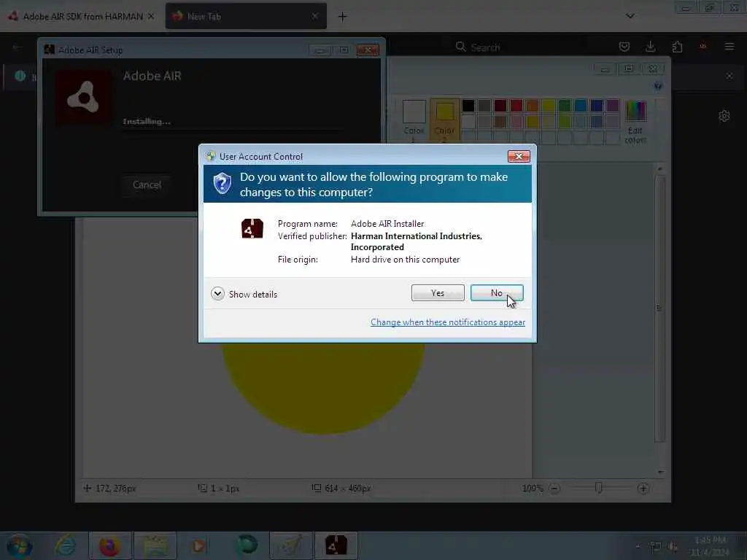Screen dimensions: 747x560
Task: Click the scroll-down arrow in Paint
Action: [x=660, y=472]
